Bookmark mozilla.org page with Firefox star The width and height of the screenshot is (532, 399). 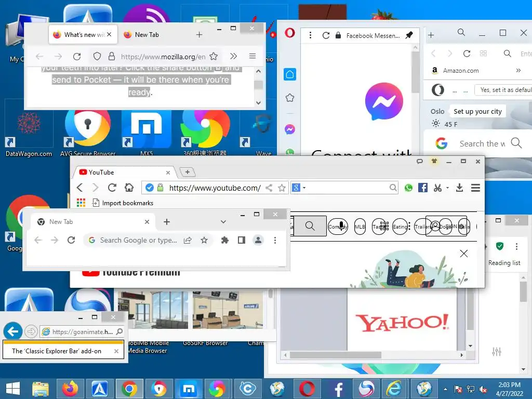coord(214,56)
